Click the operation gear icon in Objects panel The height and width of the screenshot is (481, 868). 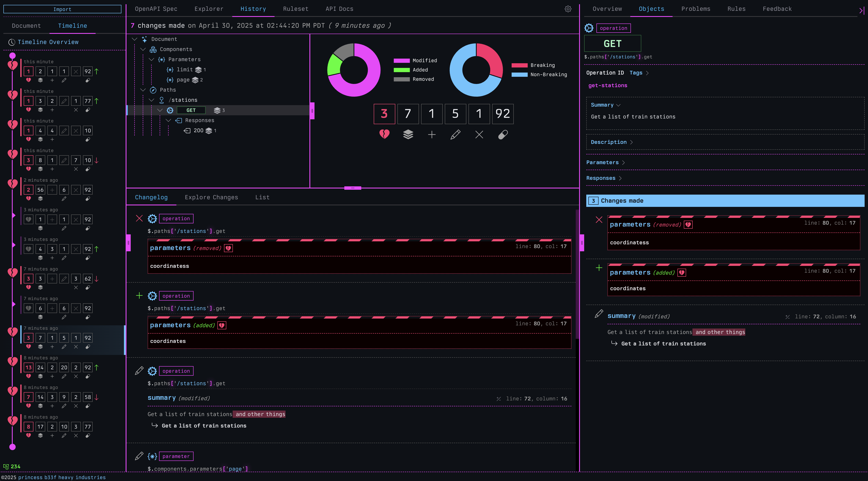click(589, 28)
